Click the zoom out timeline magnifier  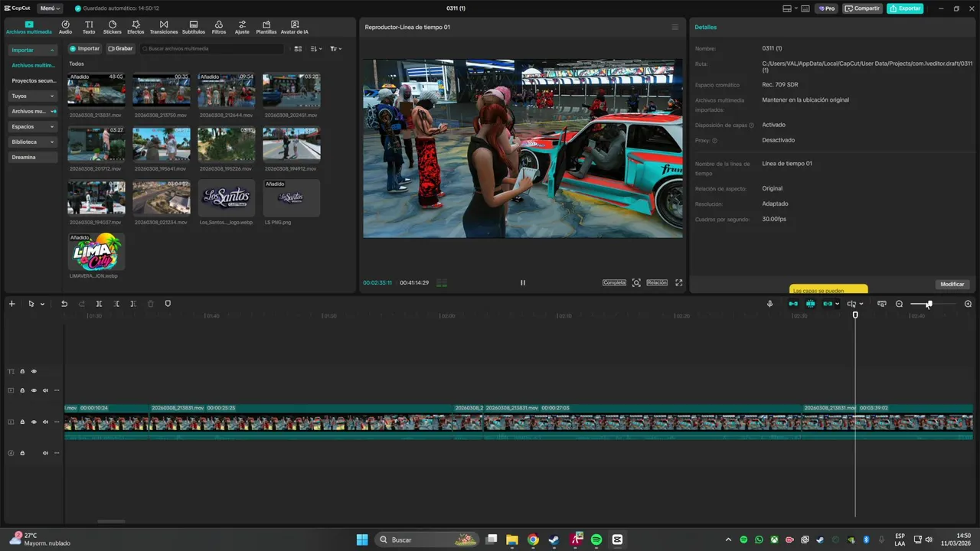click(x=899, y=304)
